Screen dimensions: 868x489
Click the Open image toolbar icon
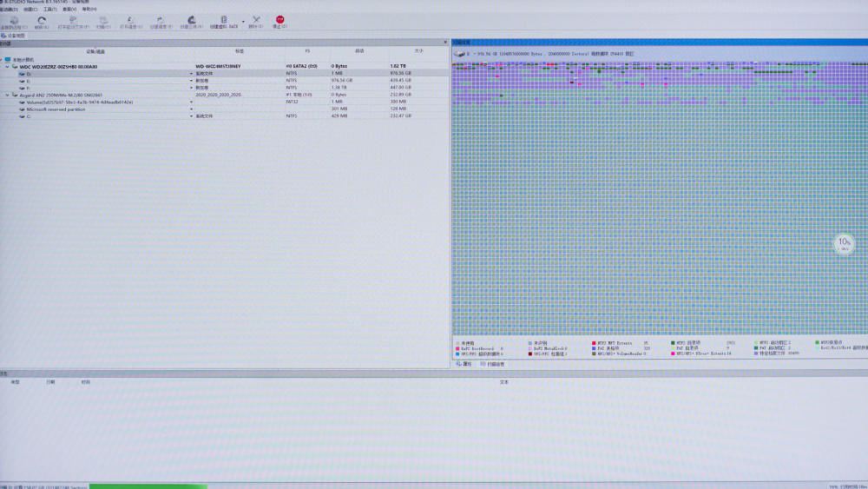point(130,21)
